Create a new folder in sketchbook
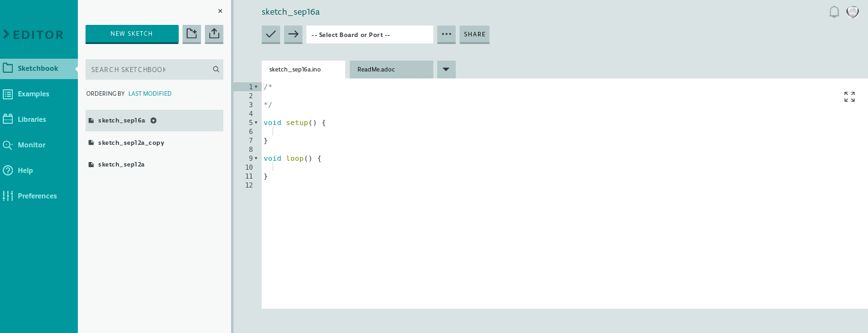868x333 pixels. [191, 34]
